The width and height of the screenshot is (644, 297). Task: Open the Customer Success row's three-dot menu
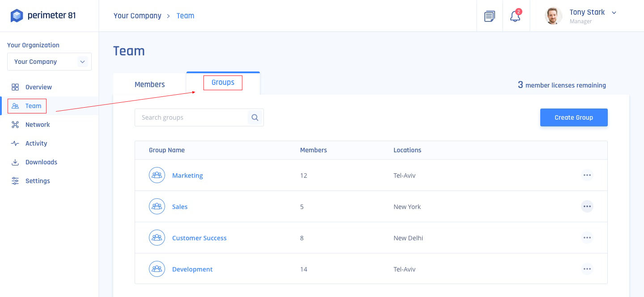coord(587,238)
